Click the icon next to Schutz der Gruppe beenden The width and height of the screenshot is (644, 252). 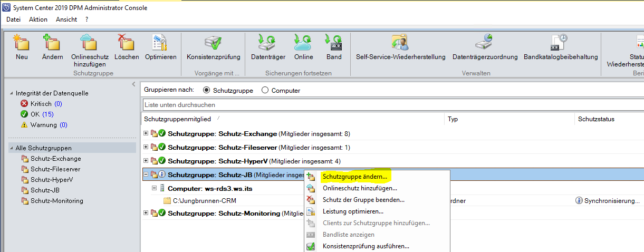[311, 200]
